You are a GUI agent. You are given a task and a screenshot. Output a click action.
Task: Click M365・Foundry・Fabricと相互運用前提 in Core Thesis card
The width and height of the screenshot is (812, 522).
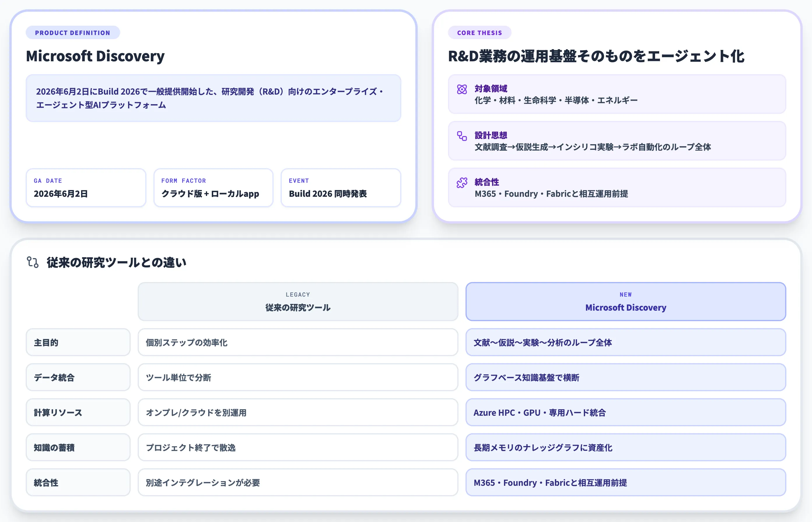coord(551,194)
